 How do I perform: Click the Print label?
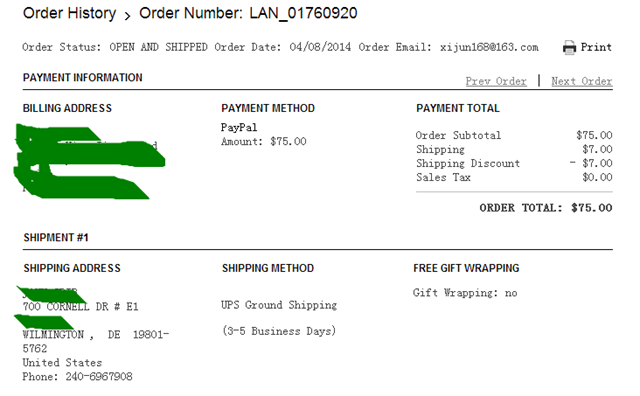tap(596, 47)
